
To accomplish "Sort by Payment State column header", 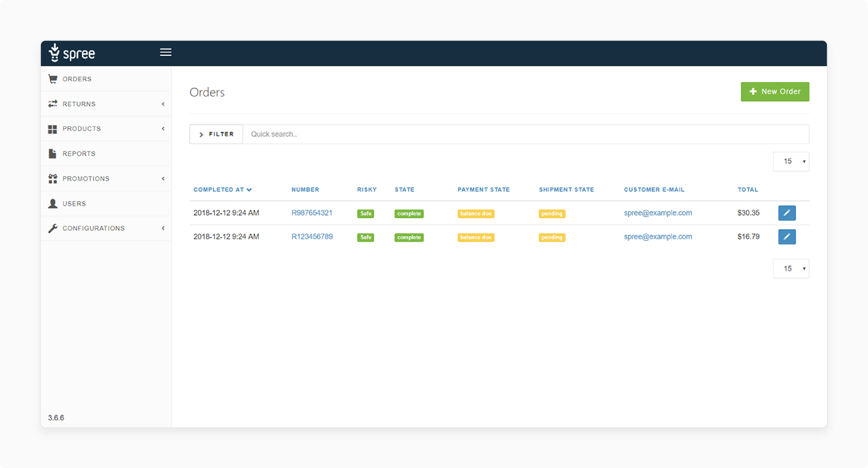I will tap(484, 190).
